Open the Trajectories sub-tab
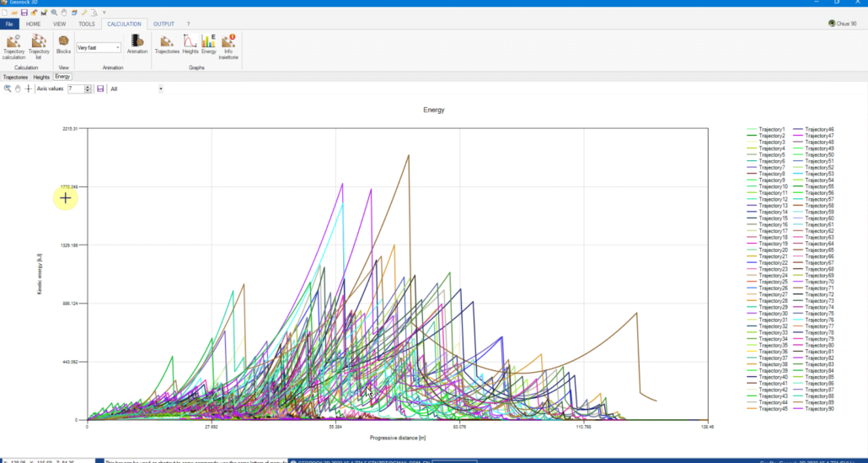Screen dimensions: 868x463 click(15, 77)
